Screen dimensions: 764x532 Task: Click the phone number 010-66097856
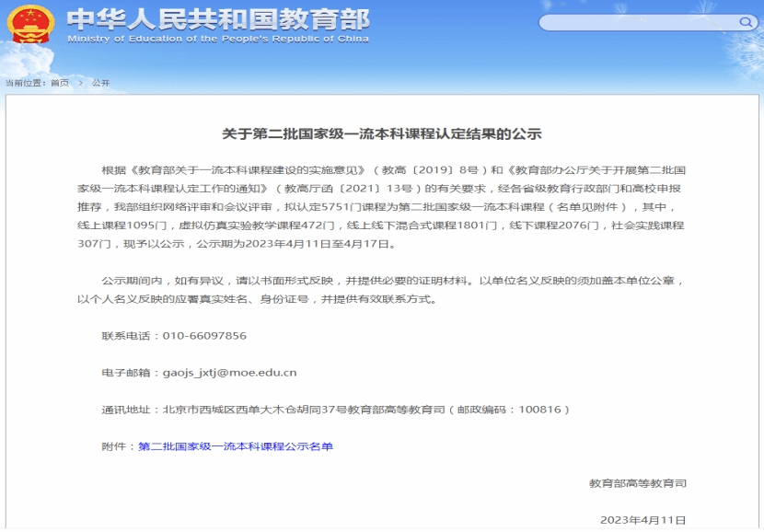click(204, 336)
